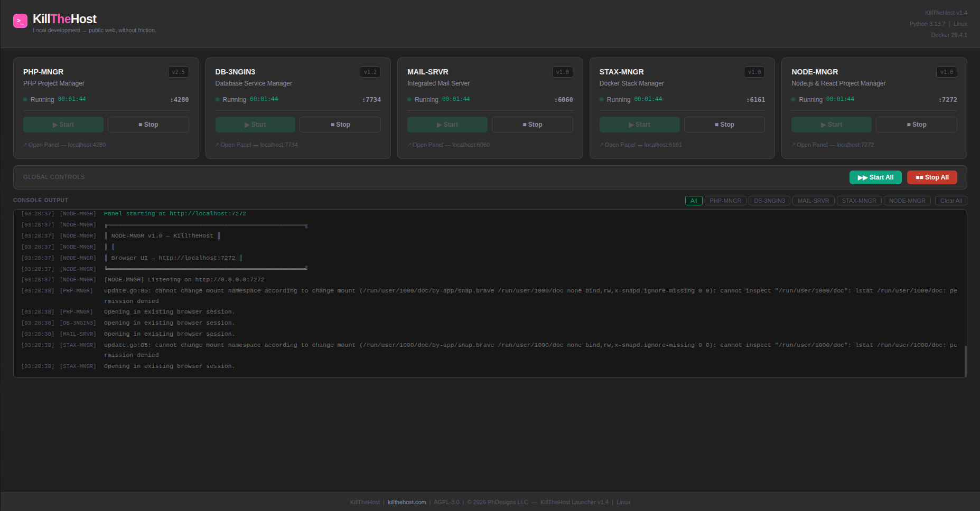Stop the MAIL-SRVR service
The image size is (980, 511).
[x=533, y=125]
